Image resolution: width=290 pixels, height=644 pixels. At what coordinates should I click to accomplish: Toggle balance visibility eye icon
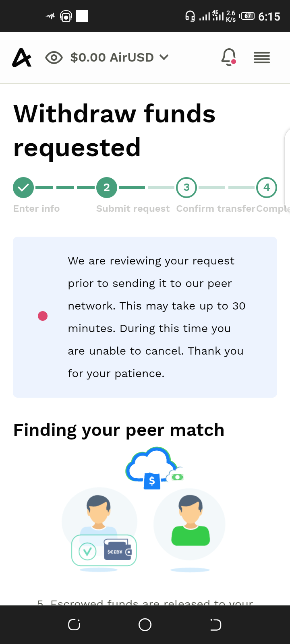54,58
